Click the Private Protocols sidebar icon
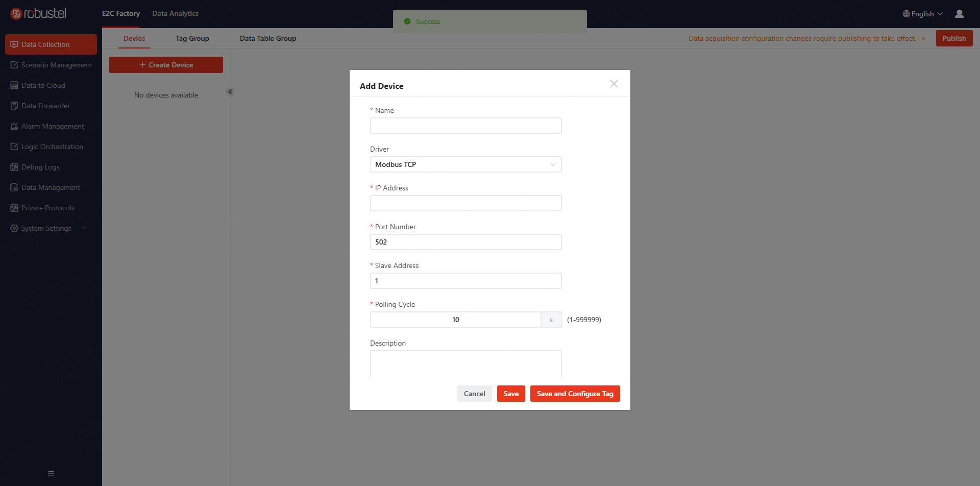The image size is (980, 486). pos(14,208)
